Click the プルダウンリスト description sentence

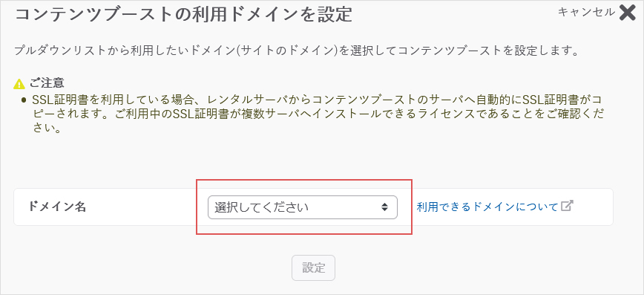click(297, 51)
